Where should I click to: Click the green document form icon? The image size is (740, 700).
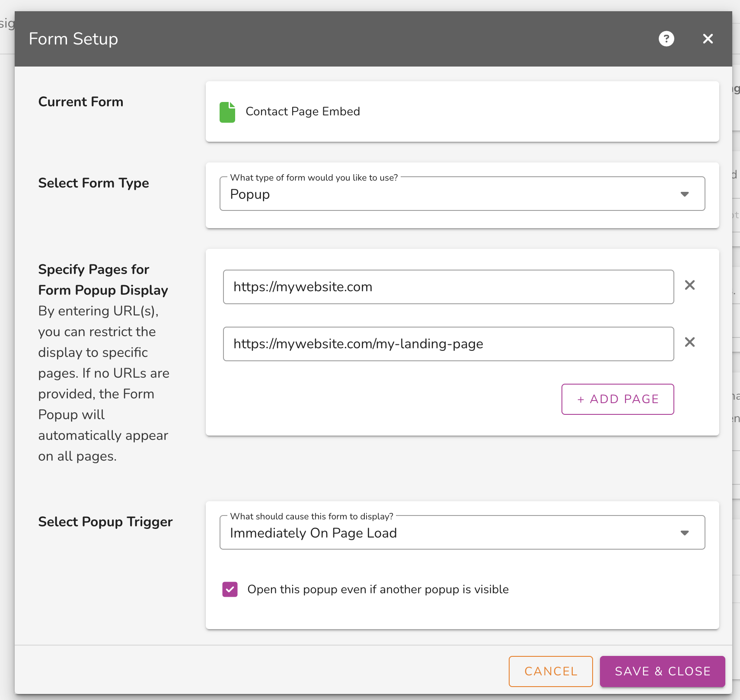[x=227, y=112]
